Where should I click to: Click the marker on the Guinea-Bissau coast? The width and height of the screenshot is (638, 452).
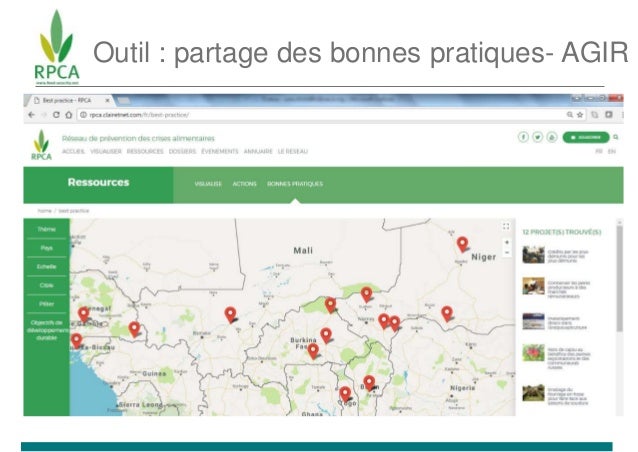click(76, 341)
